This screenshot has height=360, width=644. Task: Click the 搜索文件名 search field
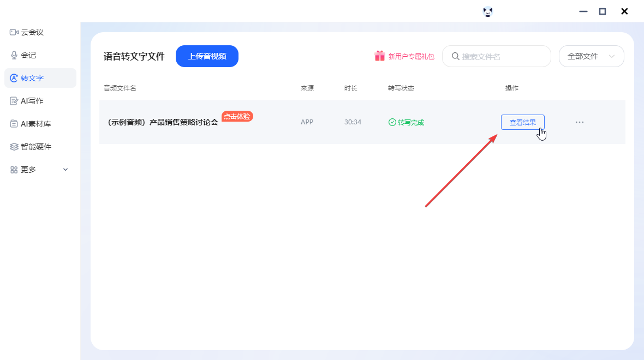tap(496, 56)
